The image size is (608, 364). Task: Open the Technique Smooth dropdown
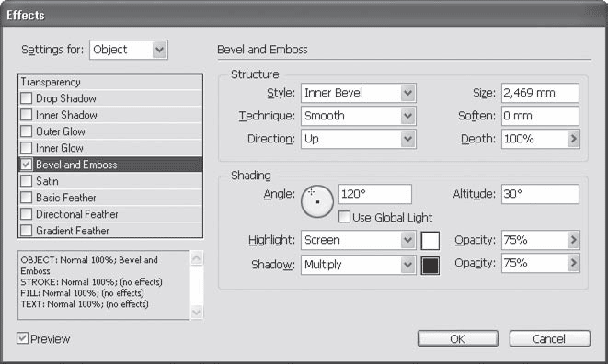click(x=359, y=116)
